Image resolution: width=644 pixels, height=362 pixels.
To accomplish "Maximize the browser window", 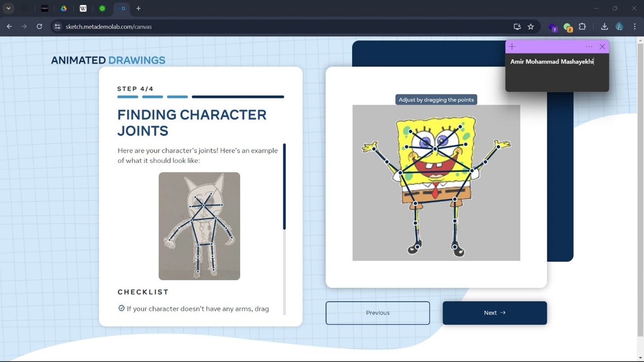I will click(615, 8).
